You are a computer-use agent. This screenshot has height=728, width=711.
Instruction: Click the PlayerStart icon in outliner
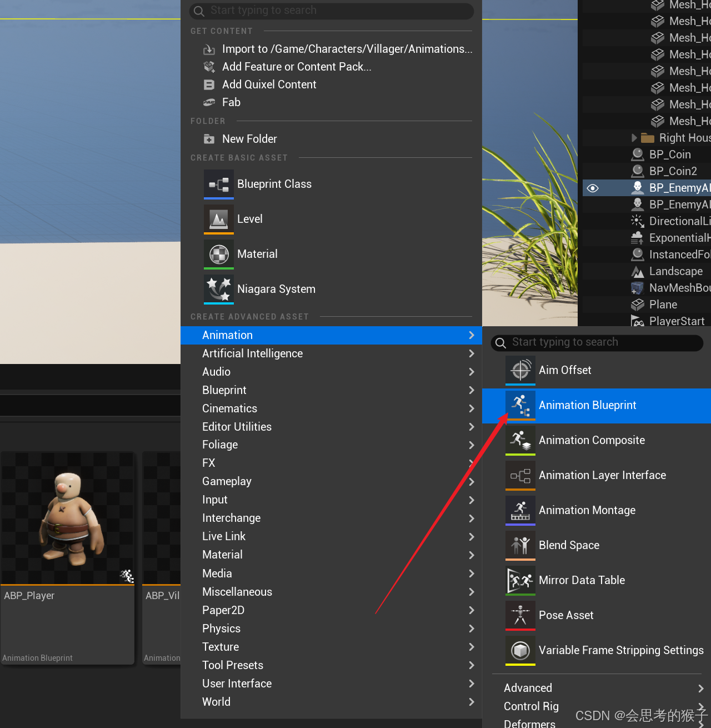tap(638, 321)
